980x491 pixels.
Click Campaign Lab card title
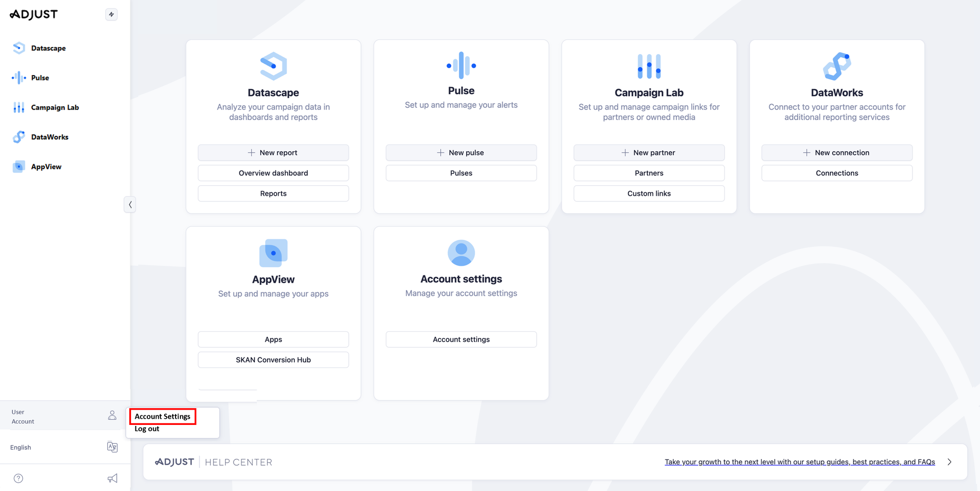click(649, 93)
